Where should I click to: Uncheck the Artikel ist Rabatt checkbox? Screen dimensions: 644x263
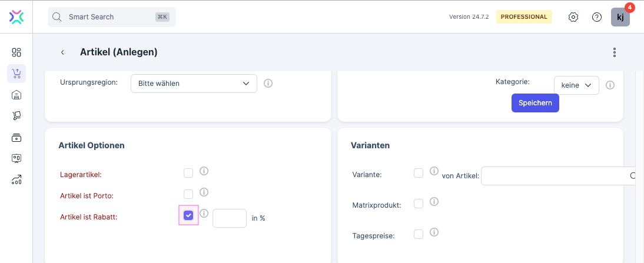[x=188, y=215]
